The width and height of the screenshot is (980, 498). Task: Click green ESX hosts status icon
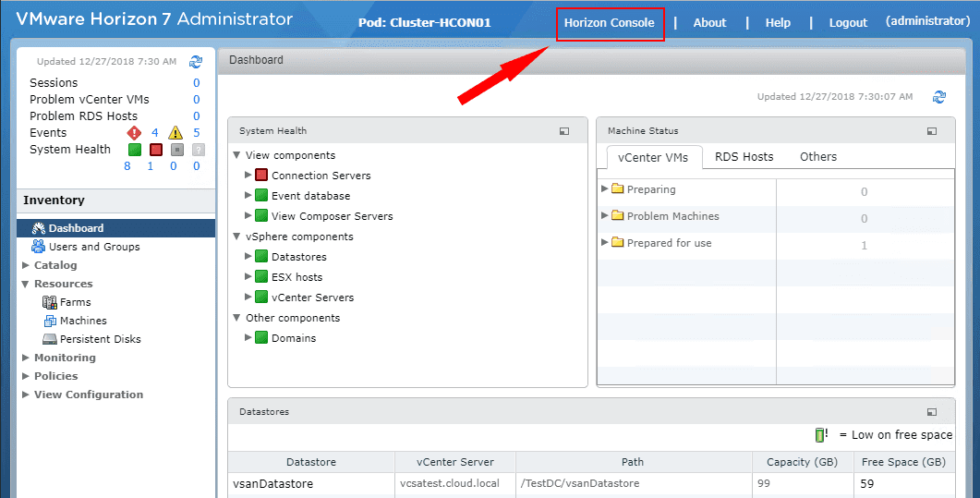(x=261, y=277)
